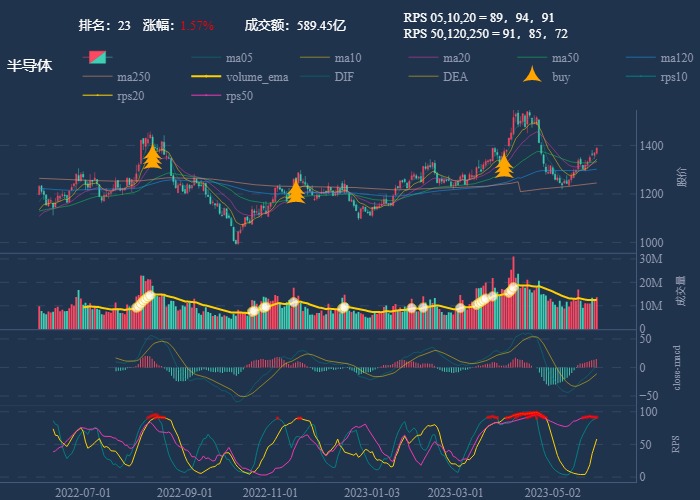Click the buy arrow marker near 2022-08

[152, 156]
